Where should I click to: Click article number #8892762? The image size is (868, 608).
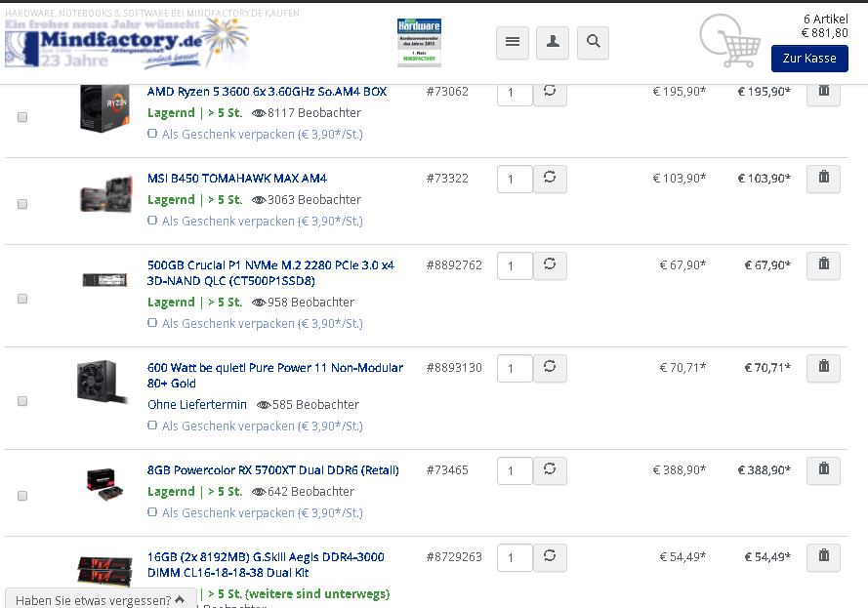[454, 265]
